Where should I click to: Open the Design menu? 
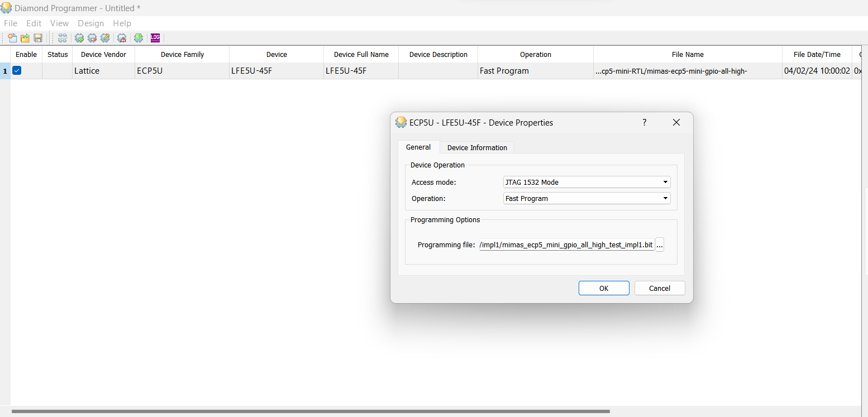click(90, 23)
